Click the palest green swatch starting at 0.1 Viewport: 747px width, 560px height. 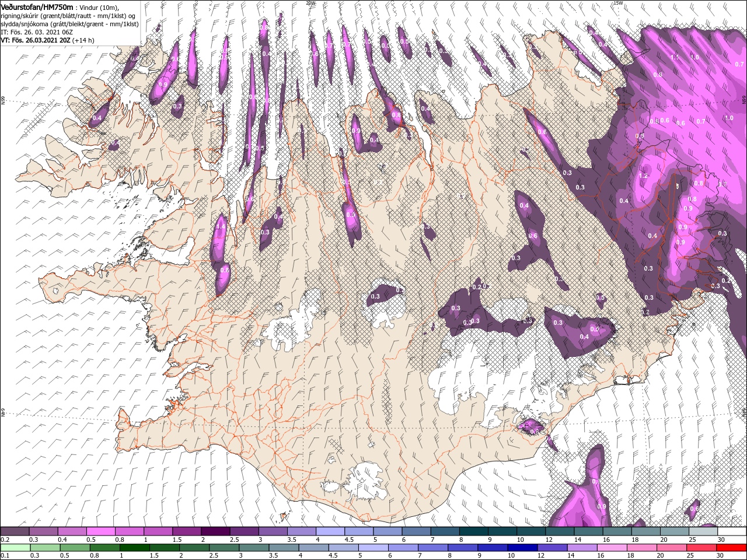tap(15, 547)
